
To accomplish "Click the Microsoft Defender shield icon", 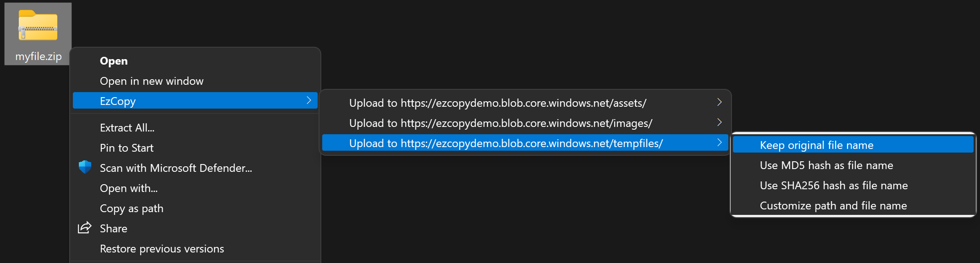I will pos(85,167).
